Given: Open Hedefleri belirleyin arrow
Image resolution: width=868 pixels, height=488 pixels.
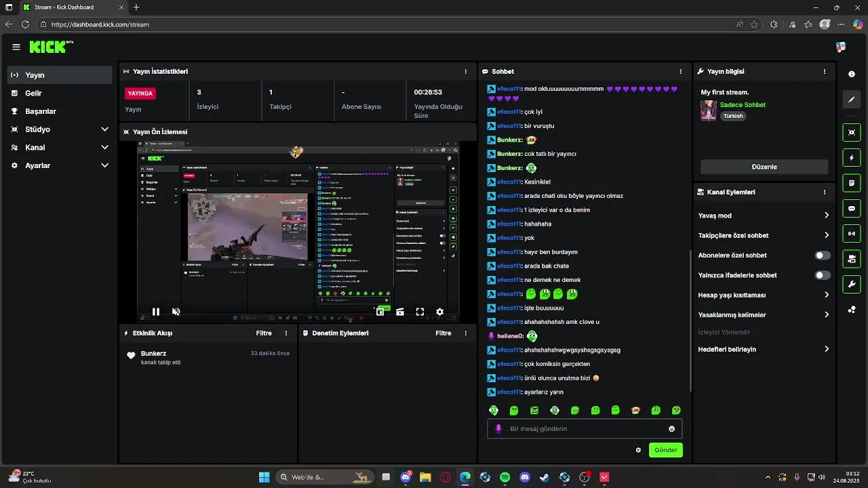Looking at the screenshot, I should 827,349.
